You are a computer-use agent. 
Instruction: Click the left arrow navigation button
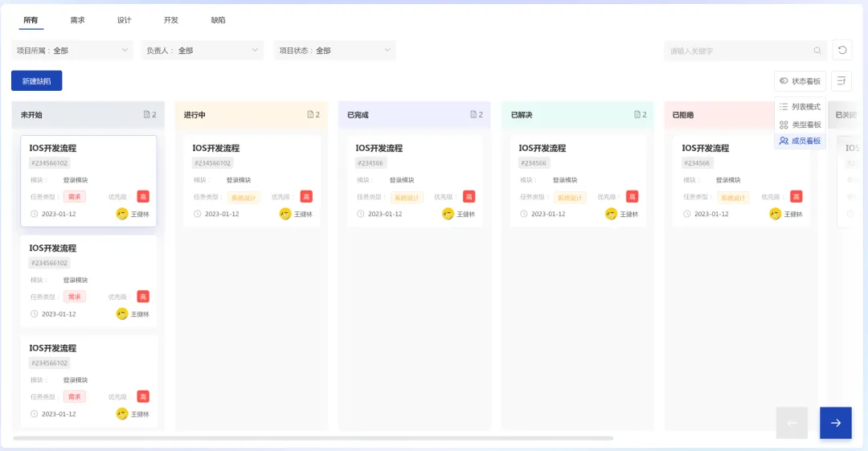pos(792,423)
